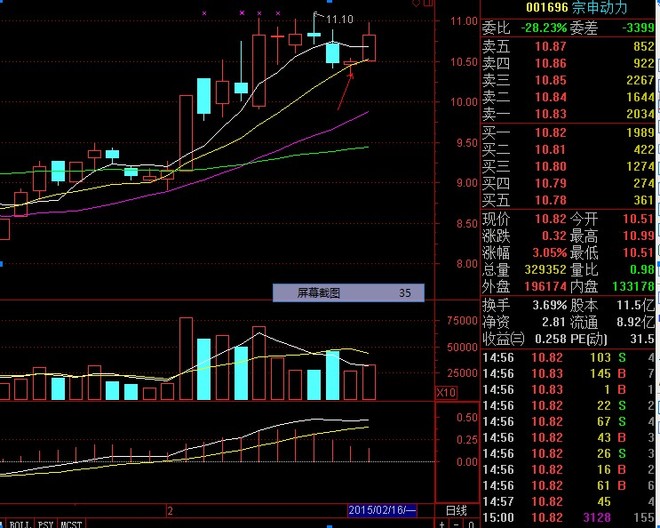Select the 14:57 trade with volume 45
Viewport: 660px width, 528px height.
click(568, 502)
